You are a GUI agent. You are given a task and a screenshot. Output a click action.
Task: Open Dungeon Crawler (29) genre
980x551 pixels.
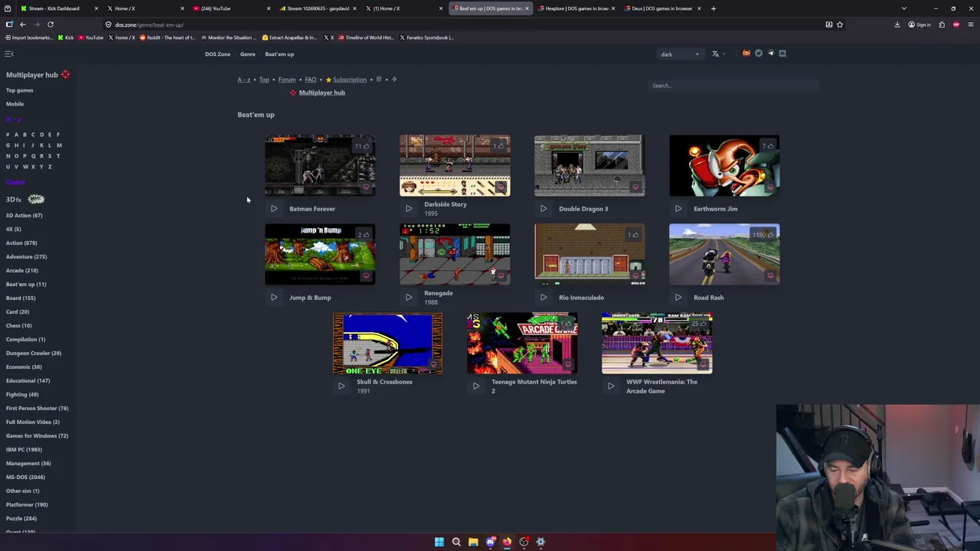click(34, 354)
